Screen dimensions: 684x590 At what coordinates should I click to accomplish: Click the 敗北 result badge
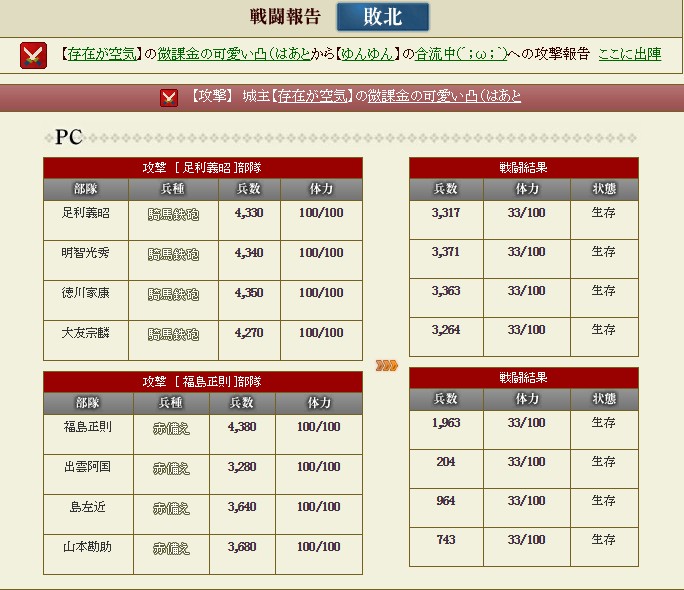(x=383, y=17)
